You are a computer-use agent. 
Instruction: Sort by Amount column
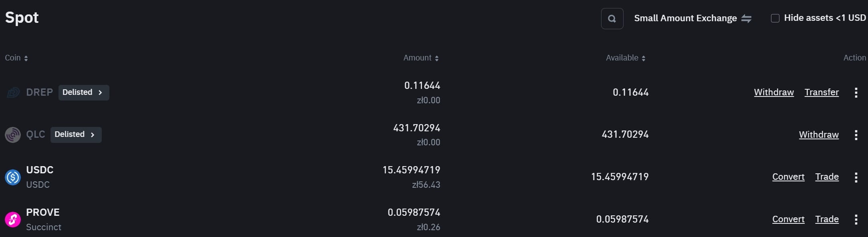(x=421, y=58)
